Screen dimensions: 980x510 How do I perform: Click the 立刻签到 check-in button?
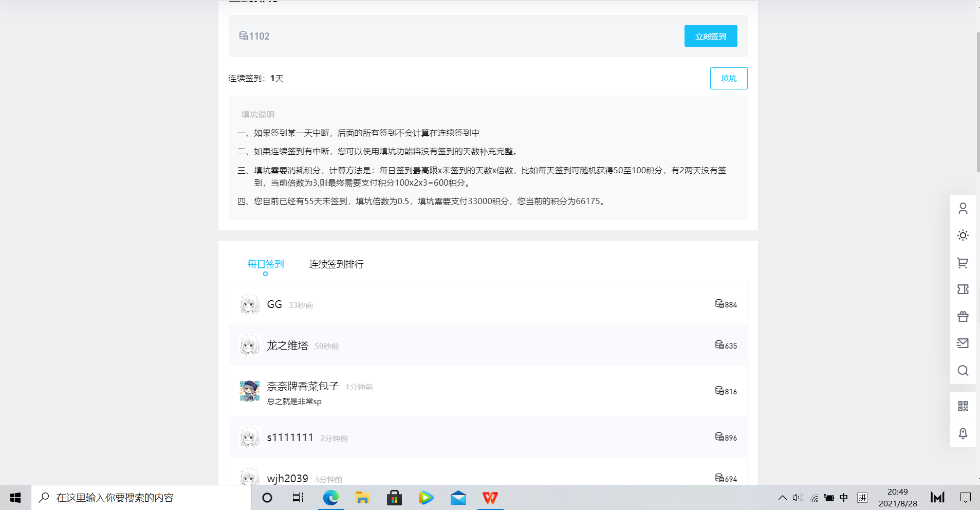point(710,36)
